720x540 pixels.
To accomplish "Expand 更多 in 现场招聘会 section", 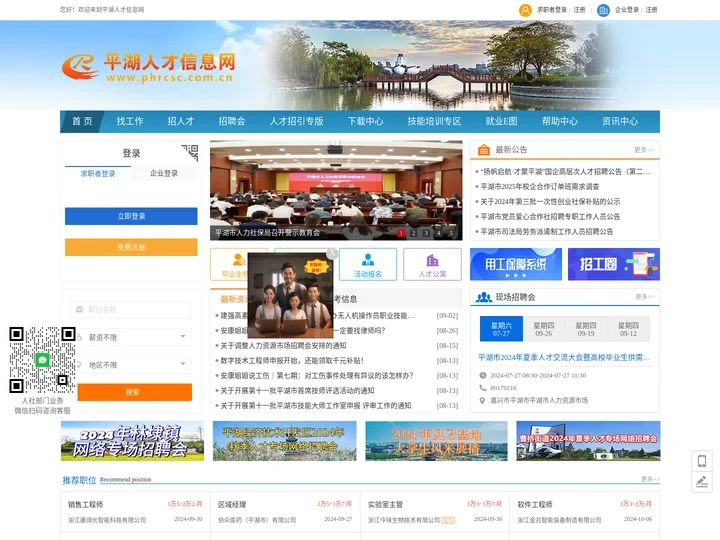I will (x=645, y=297).
